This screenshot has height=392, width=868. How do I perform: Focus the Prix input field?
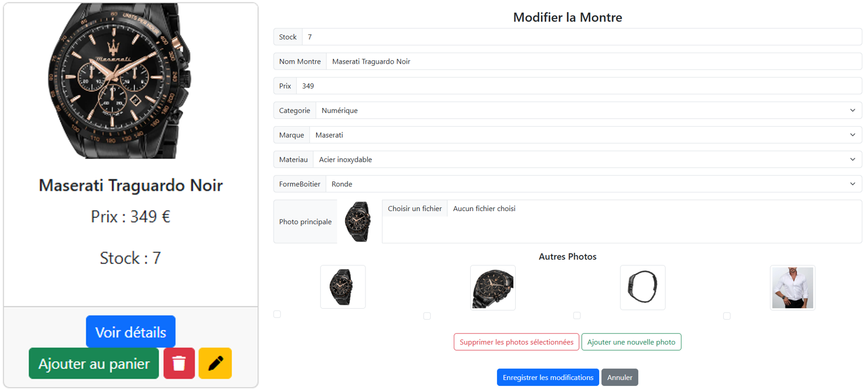(579, 86)
